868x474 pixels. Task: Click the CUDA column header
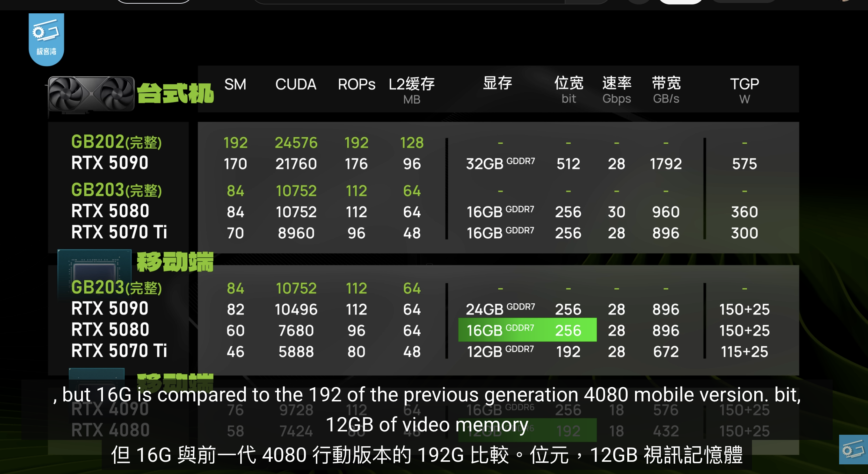(296, 84)
